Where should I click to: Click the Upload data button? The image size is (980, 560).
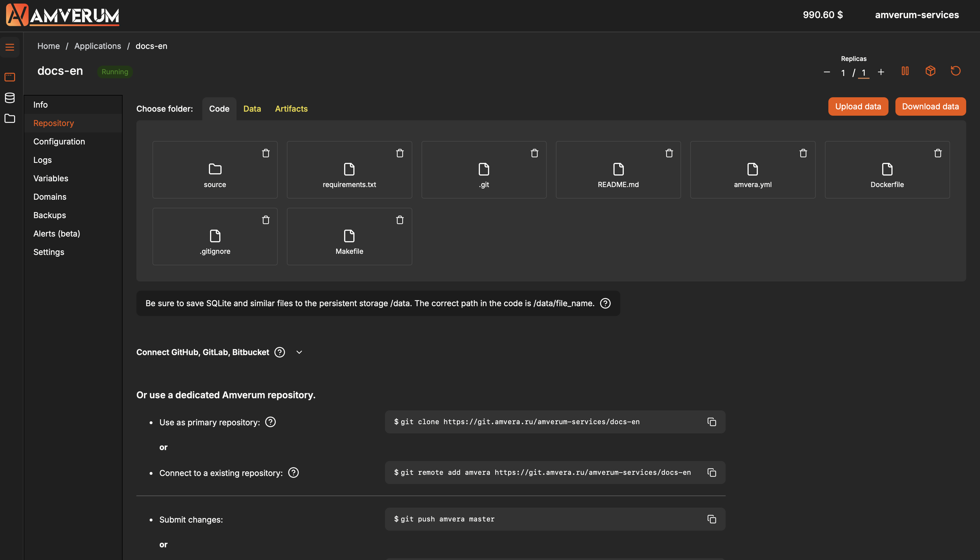point(858,106)
